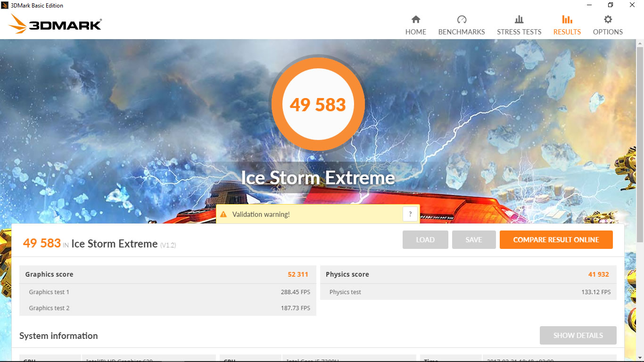This screenshot has height=362, width=644.
Task: Open the BENCHMARKS tab label
Action: point(462,32)
